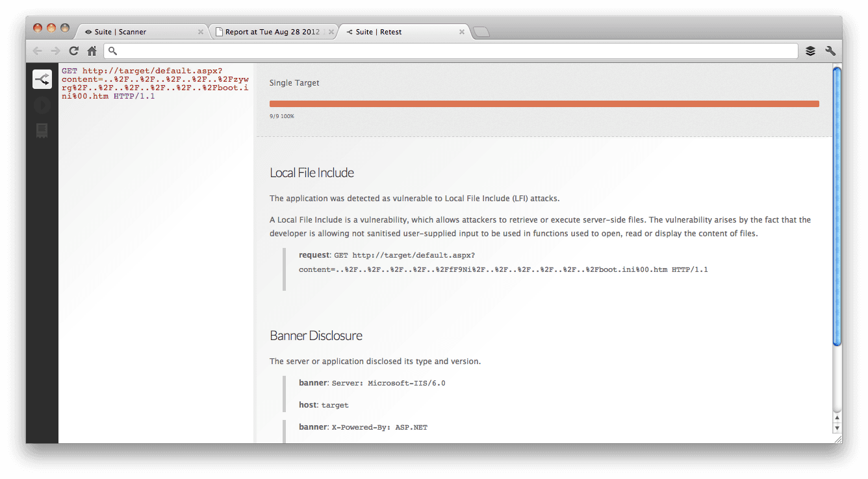Viewport: 868px width, 479px height.
Task: Click the banner Server: Microsoft-IIS/6.0 line
Action: click(372, 383)
